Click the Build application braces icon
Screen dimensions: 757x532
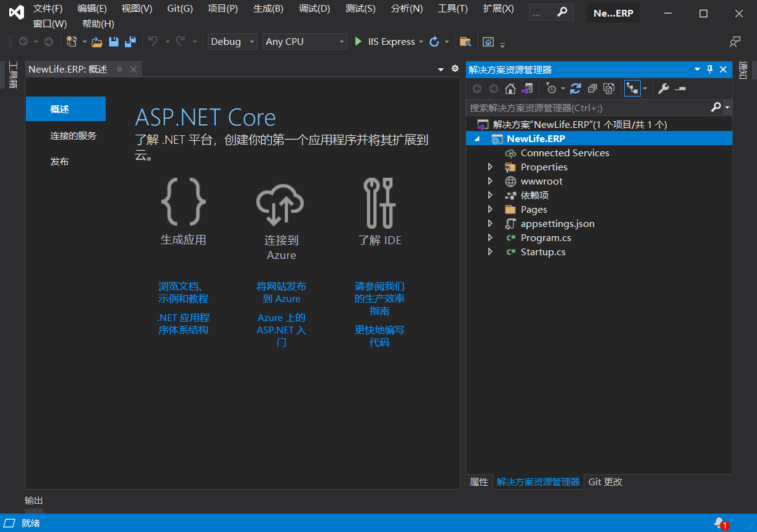[x=183, y=201]
